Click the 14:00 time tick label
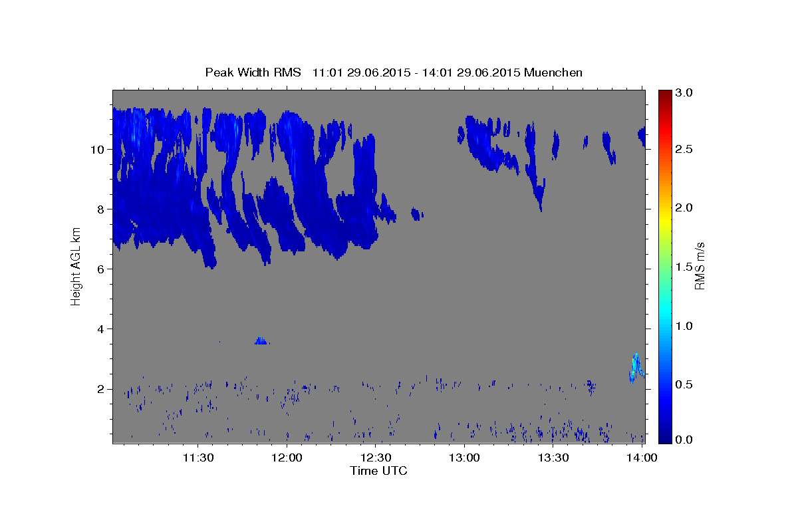The width and height of the screenshot is (798, 532). [642, 458]
